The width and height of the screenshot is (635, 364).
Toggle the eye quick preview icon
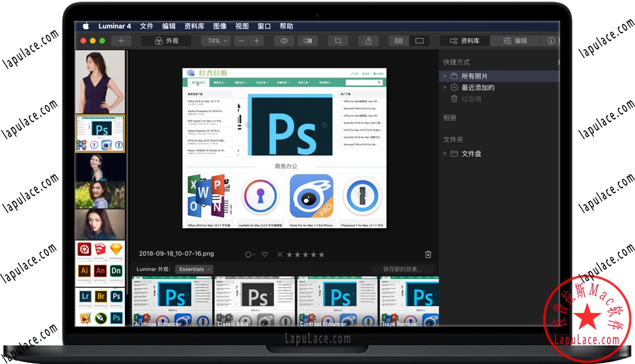[284, 40]
